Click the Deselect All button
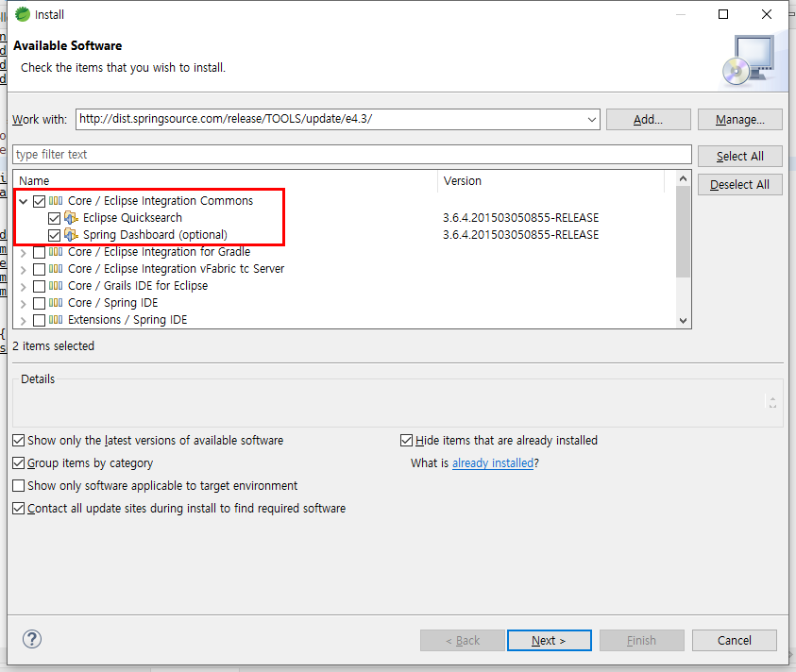Viewport: 796px width, 672px height. [x=739, y=185]
